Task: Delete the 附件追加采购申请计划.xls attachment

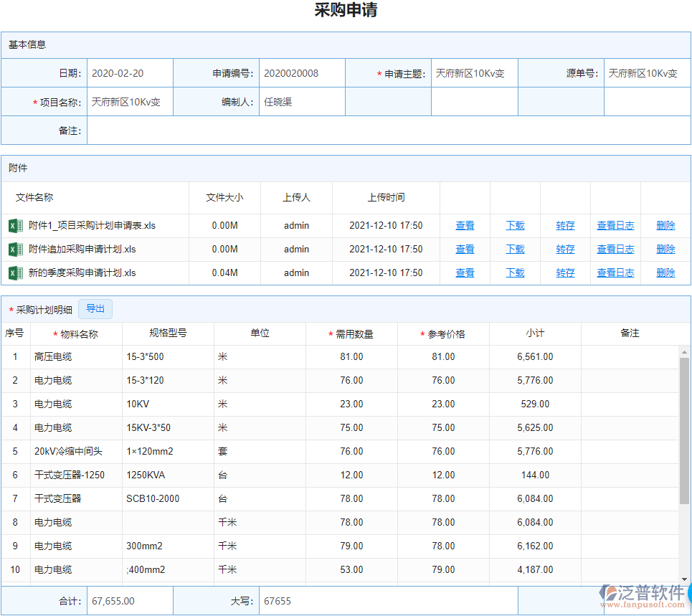Action: coord(665,250)
